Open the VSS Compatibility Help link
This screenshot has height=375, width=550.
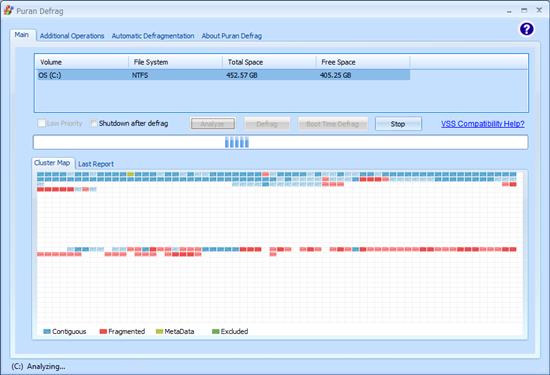(x=483, y=124)
